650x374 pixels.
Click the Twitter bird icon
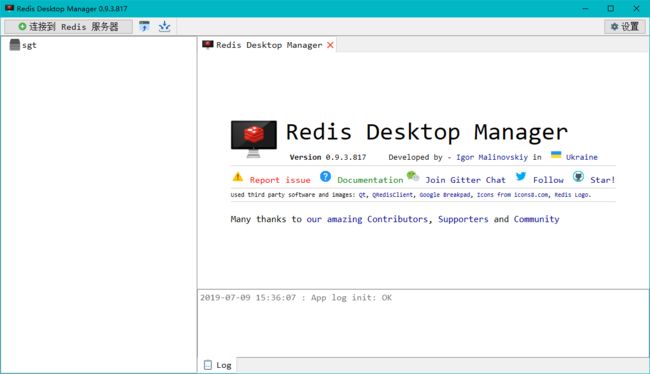(x=521, y=177)
